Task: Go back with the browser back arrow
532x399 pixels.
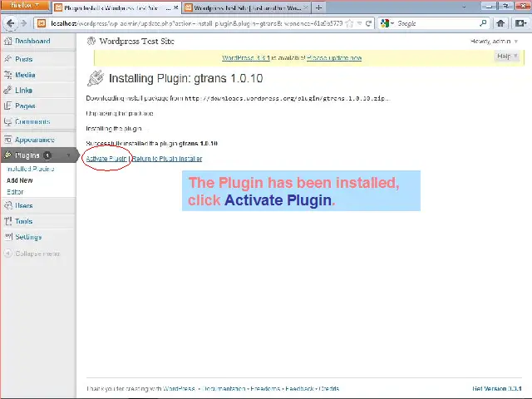Action: 10,23
